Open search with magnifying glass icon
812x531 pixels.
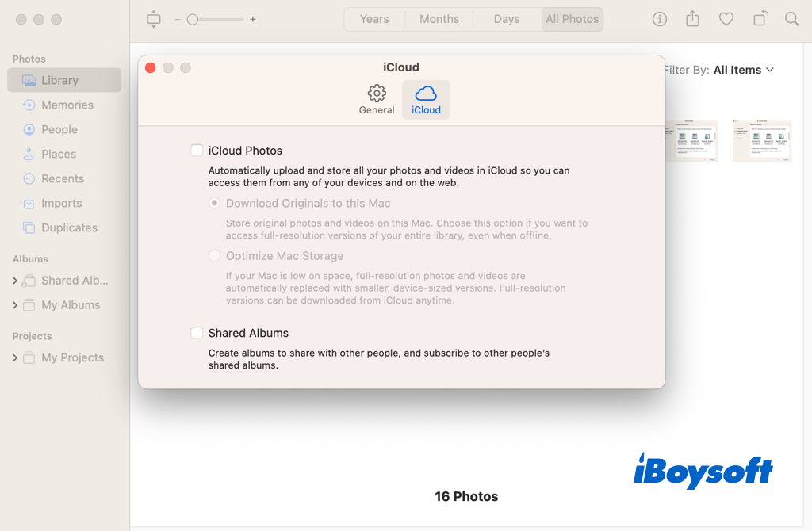tap(791, 19)
